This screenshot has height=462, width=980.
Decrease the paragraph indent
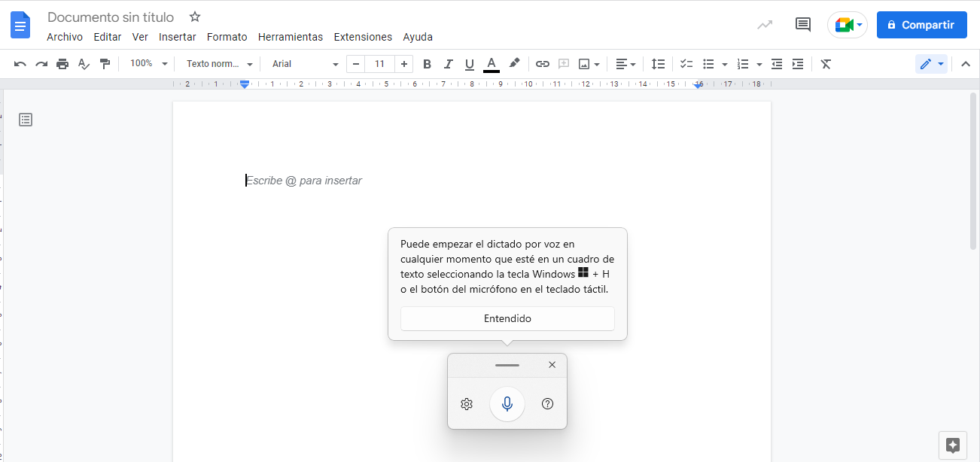777,64
